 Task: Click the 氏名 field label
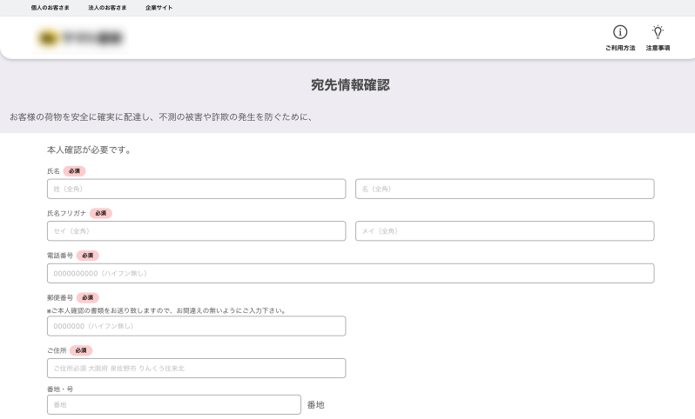coord(53,171)
